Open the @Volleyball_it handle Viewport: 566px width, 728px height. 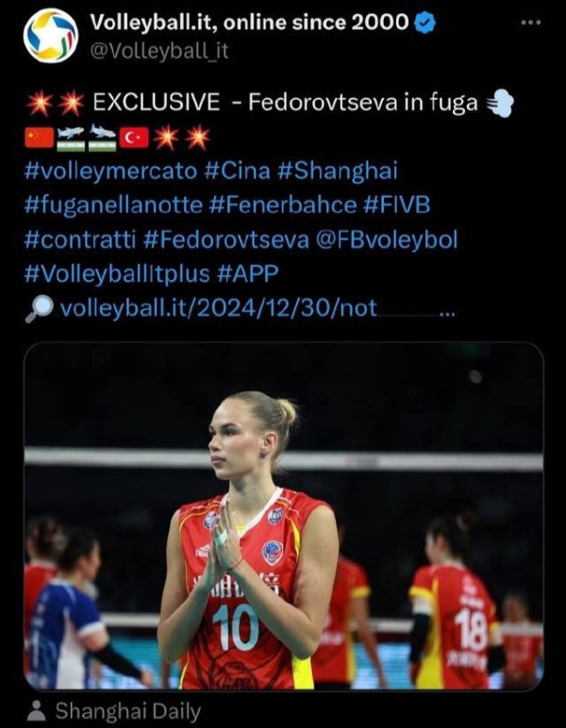[158, 51]
